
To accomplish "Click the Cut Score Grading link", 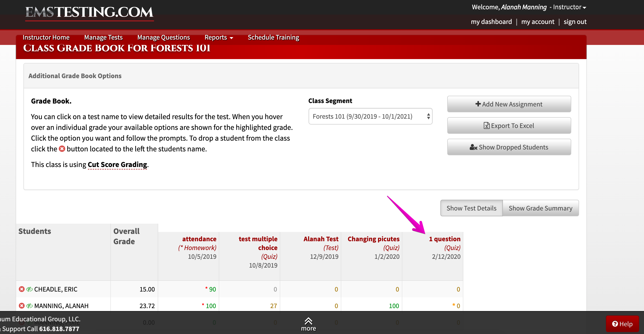I will (117, 165).
